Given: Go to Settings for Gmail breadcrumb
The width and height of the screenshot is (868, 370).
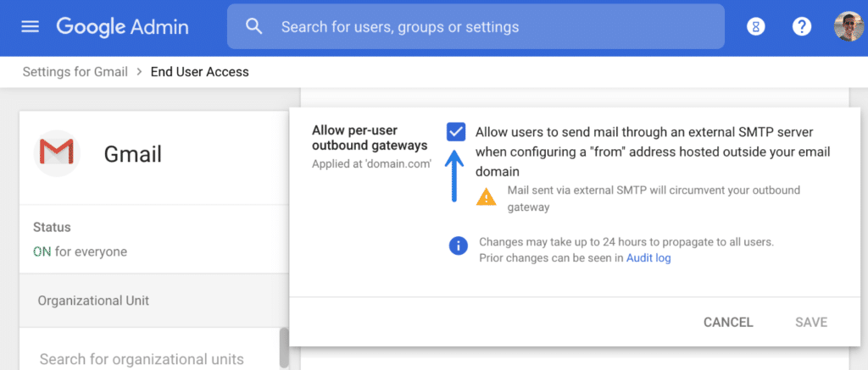Looking at the screenshot, I should [75, 72].
